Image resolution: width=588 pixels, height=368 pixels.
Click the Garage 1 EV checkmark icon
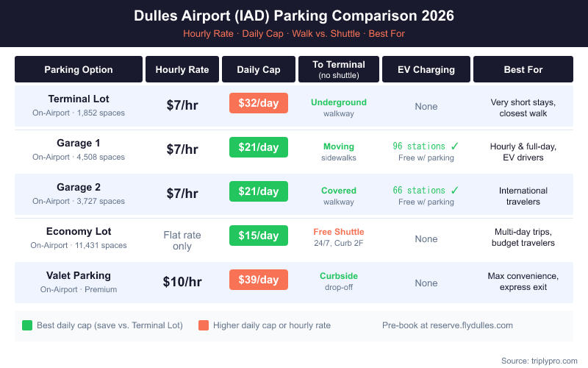click(455, 146)
